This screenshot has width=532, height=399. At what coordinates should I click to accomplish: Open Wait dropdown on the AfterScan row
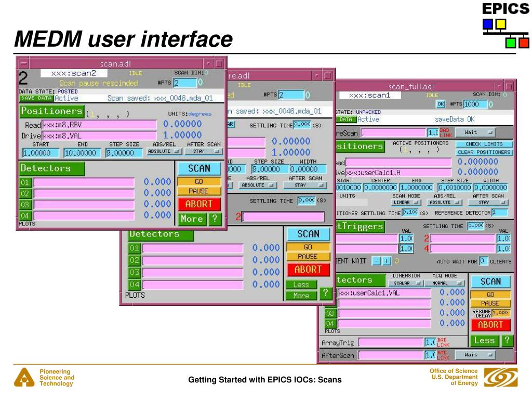click(x=475, y=355)
